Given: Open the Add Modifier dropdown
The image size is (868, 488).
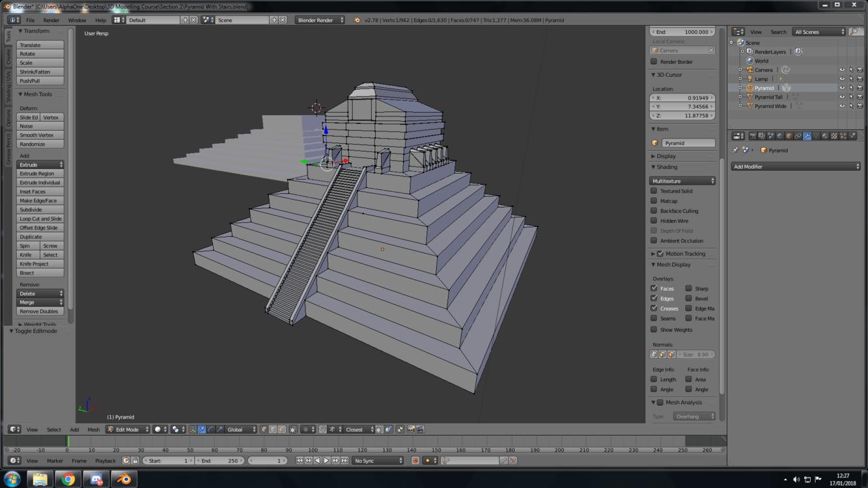Looking at the screenshot, I should point(796,167).
